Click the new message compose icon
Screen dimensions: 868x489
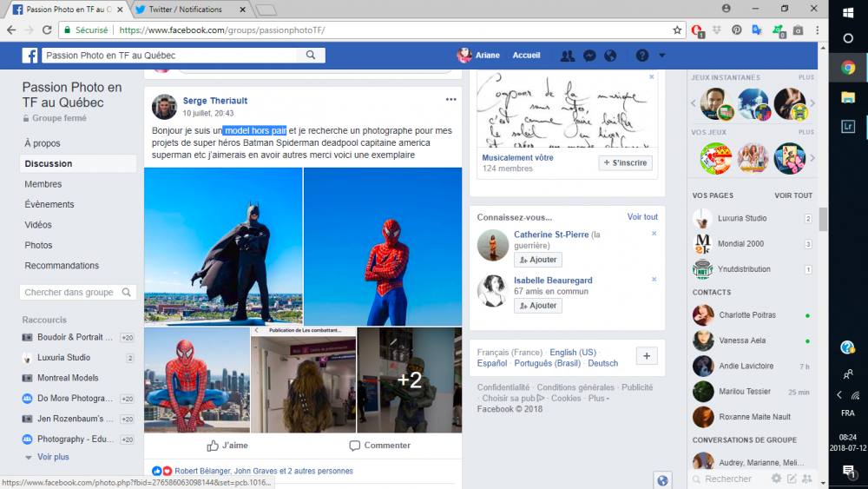tap(791, 479)
